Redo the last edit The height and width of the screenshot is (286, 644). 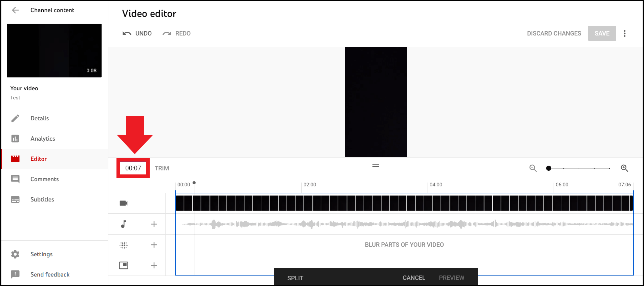tap(176, 33)
